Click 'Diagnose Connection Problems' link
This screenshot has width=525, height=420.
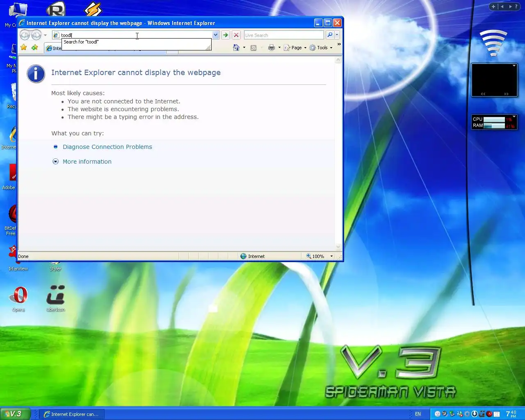tap(107, 147)
